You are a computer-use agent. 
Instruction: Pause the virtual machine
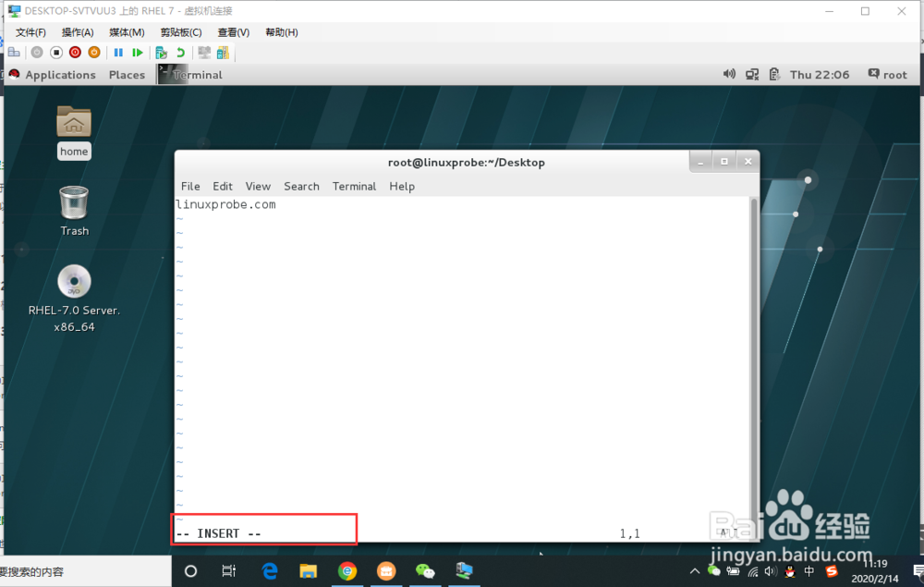(120, 53)
